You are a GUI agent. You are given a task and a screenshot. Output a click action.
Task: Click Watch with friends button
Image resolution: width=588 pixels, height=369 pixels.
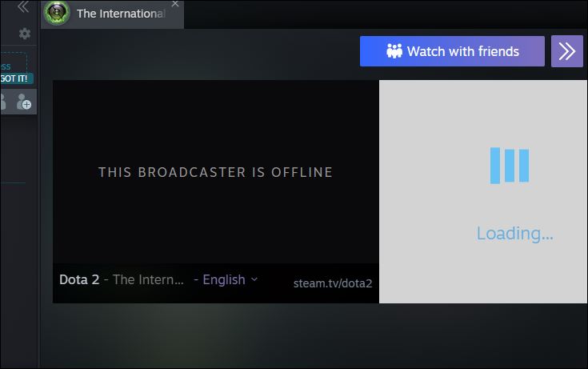452,51
